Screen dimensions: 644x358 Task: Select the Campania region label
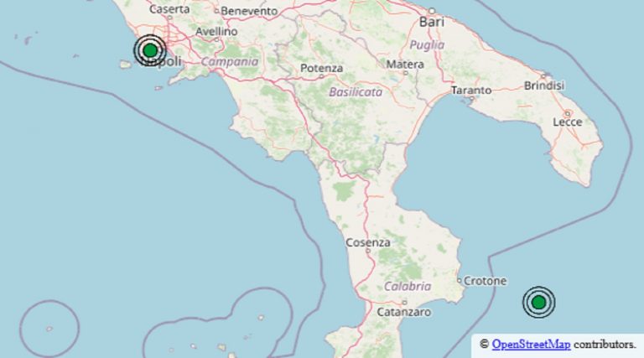coord(230,61)
